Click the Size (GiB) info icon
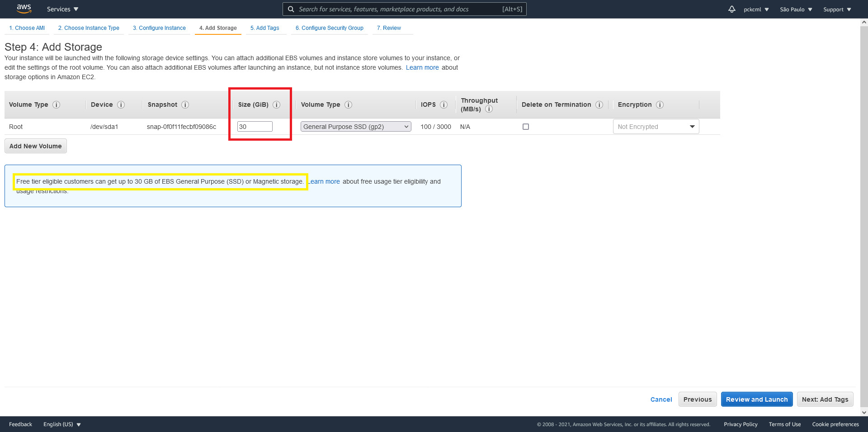The width and height of the screenshot is (868, 432). pos(277,104)
